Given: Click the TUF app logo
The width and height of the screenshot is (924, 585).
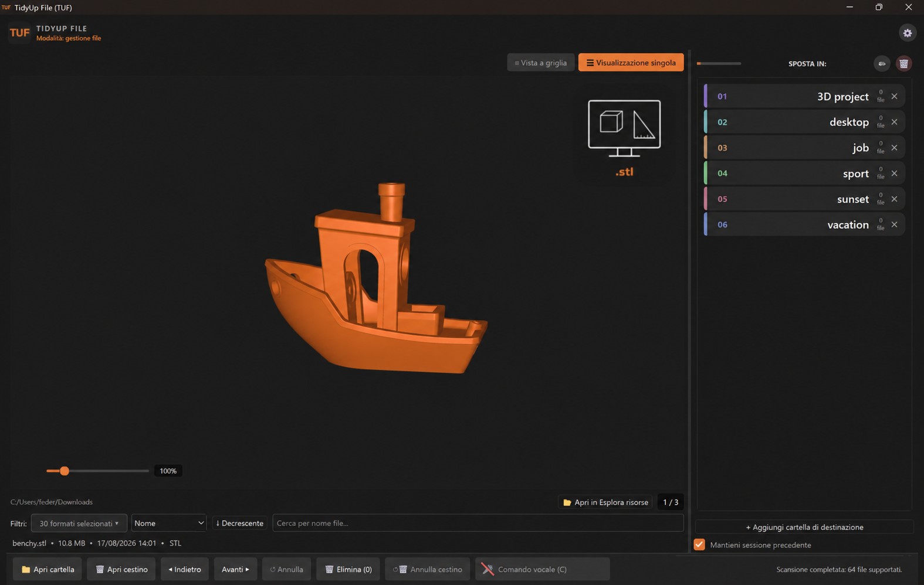Looking at the screenshot, I should tap(19, 33).
